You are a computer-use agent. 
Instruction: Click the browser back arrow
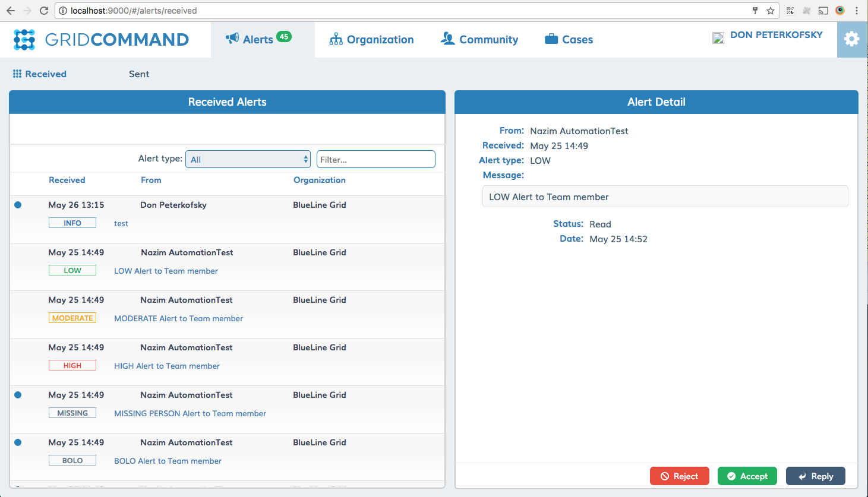point(11,11)
